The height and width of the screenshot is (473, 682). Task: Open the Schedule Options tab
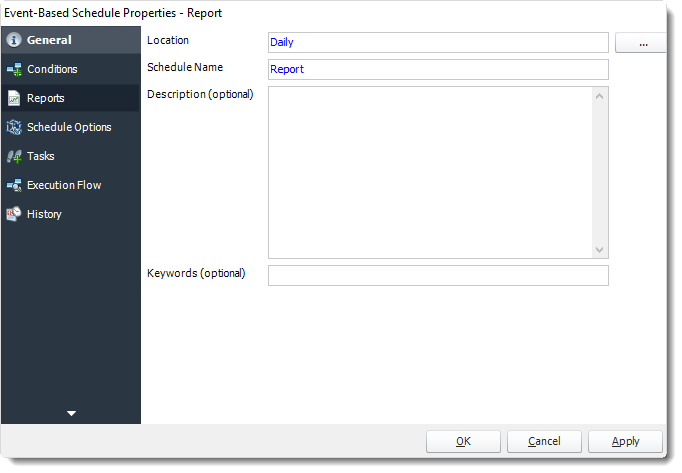click(71, 127)
